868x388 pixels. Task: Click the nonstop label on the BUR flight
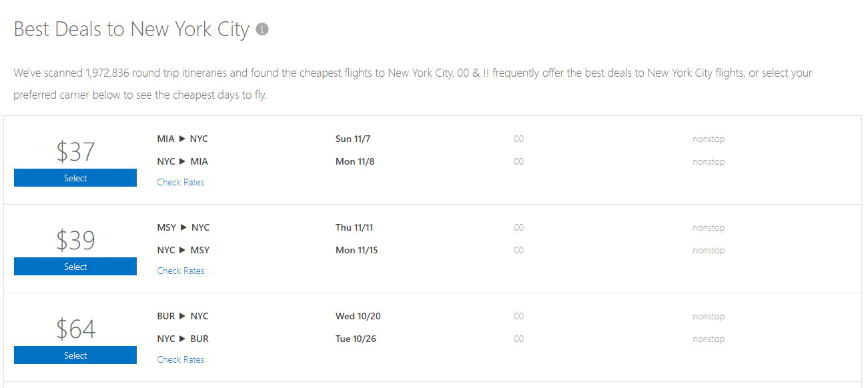tap(709, 316)
